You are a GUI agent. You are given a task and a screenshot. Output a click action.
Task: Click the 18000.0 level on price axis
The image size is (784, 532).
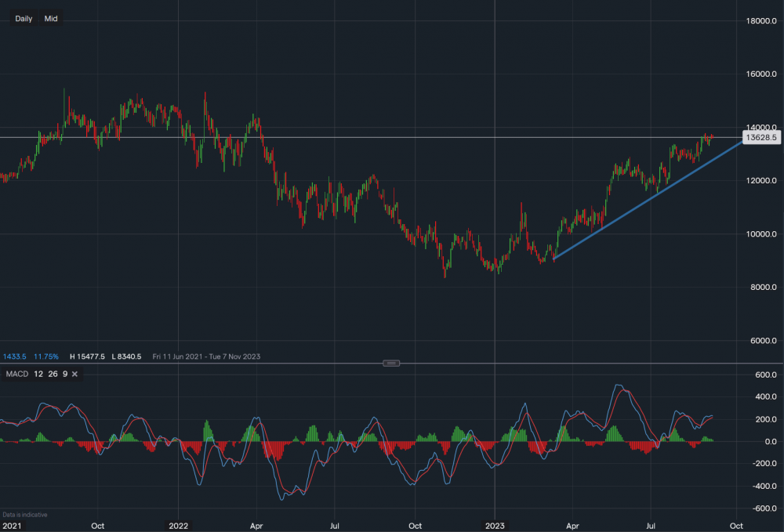[x=760, y=21]
